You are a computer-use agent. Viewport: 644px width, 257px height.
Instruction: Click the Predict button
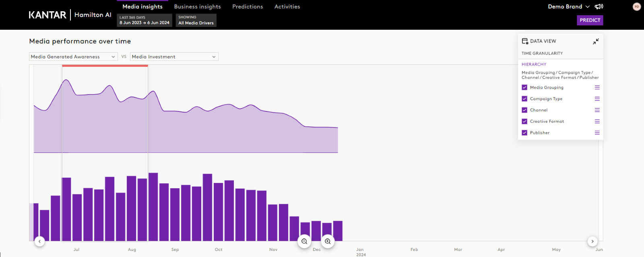[590, 20]
